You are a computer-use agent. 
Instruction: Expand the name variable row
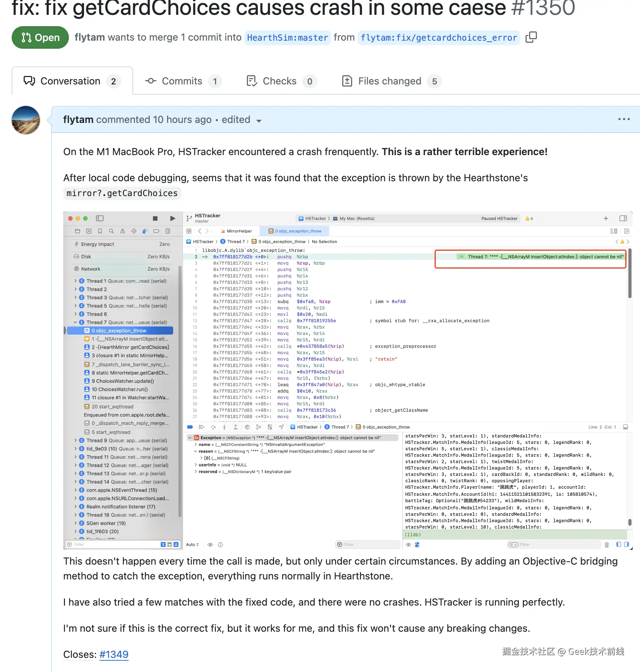click(x=196, y=444)
